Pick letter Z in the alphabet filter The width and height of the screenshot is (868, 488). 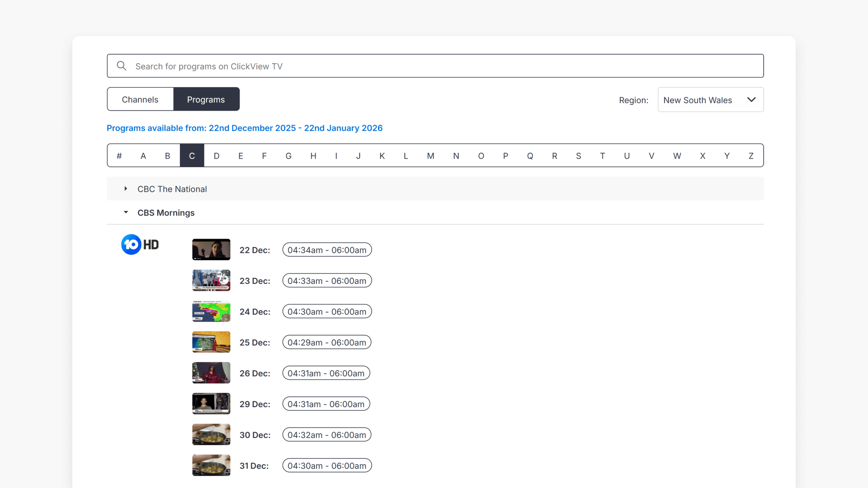(x=751, y=155)
